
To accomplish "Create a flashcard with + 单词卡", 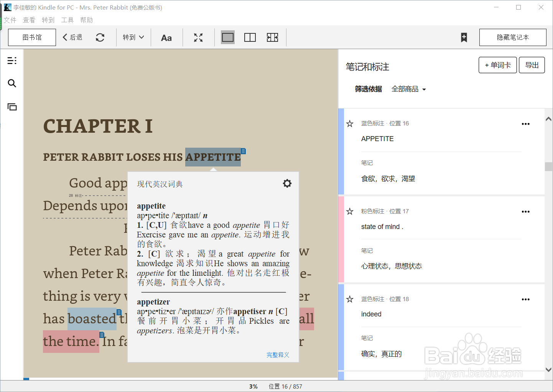I will tap(497, 65).
